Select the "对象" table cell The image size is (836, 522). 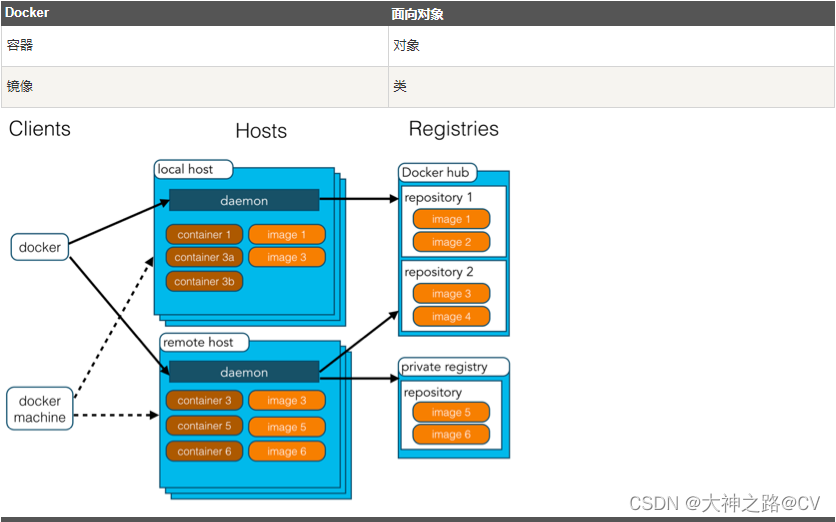(x=611, y=46)
